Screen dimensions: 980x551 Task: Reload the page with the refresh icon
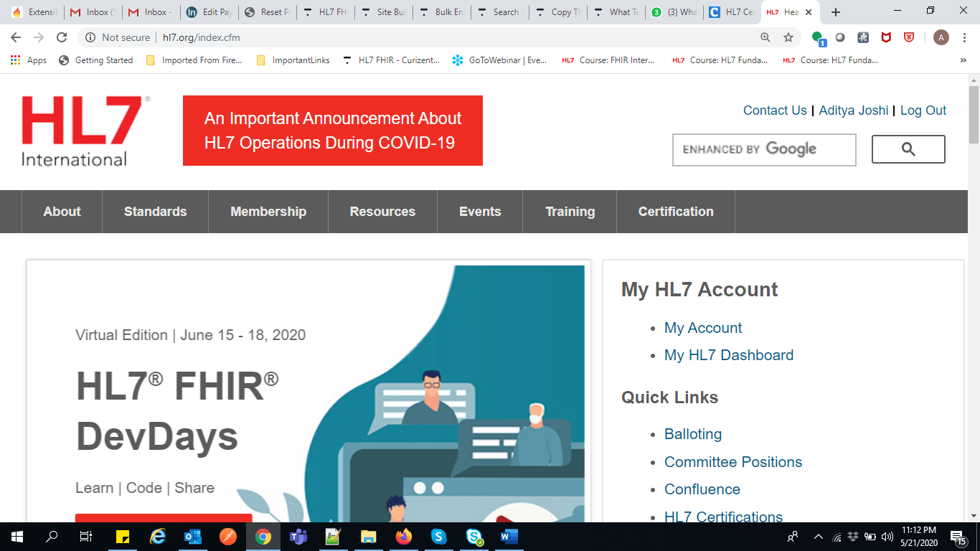click(x=62, y=37)
